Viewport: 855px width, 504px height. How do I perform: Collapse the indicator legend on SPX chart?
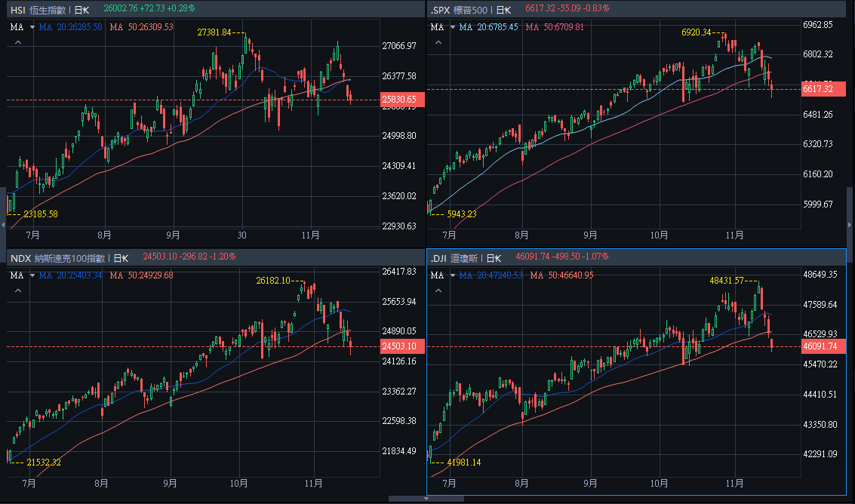(x=438, y=42)
